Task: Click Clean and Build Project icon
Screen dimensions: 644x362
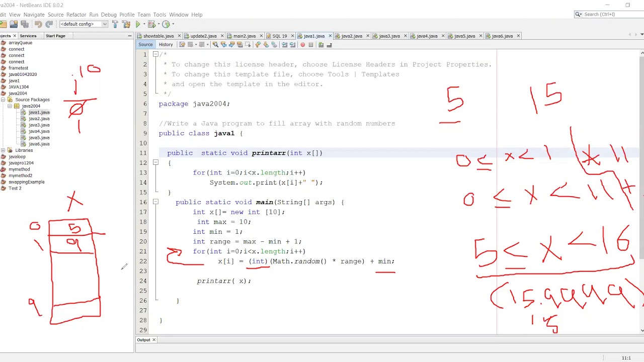Action: [x=126, y=24]
